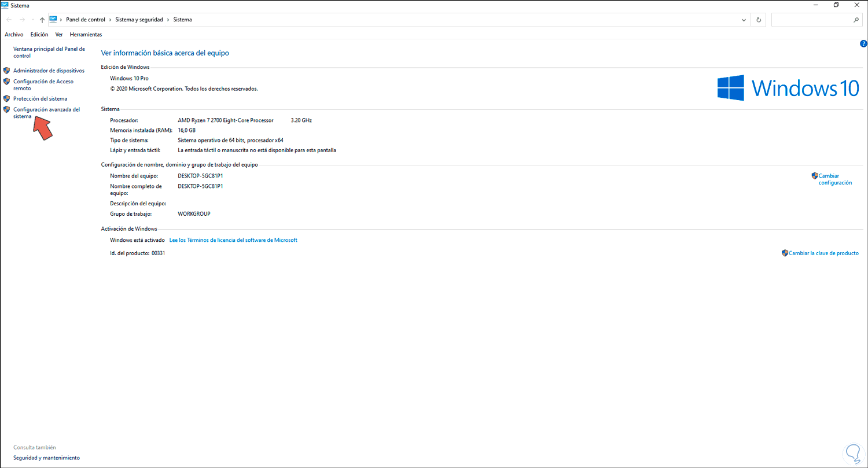Open the Ver menu
The width and height of the screenshot is (868, 468).
[x=59, y=35]
